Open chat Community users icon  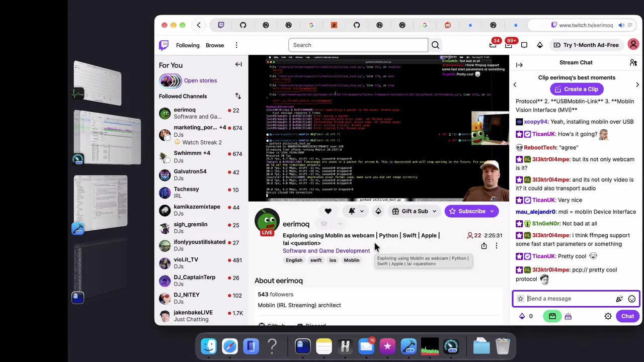coord(633,63)
